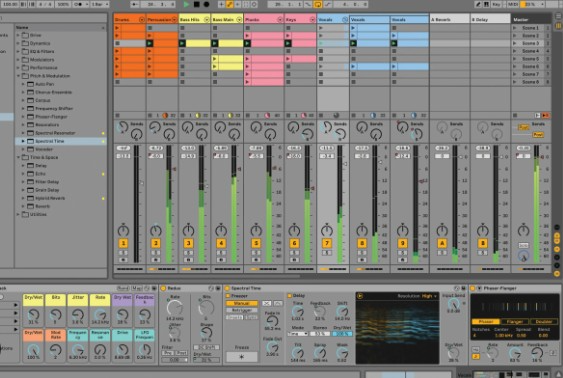Select Phaser mode in Phaser-Flanger

(x=486, y=322)
